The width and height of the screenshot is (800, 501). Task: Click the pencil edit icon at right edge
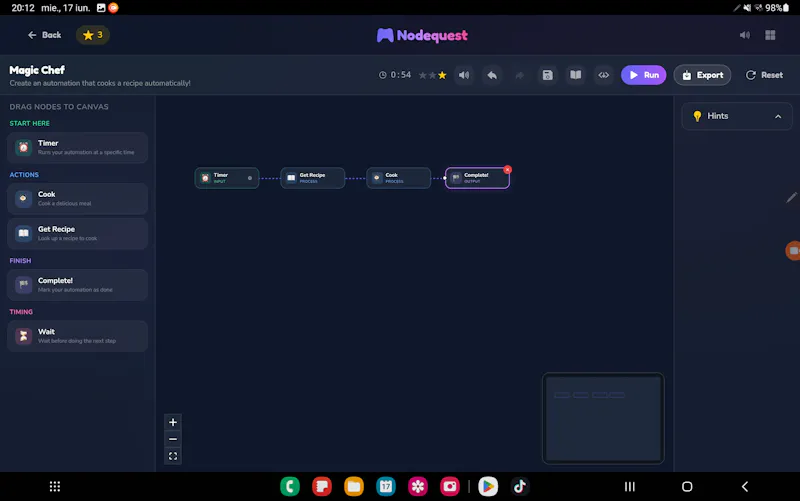pyautogui.click(x=791, y=197)
